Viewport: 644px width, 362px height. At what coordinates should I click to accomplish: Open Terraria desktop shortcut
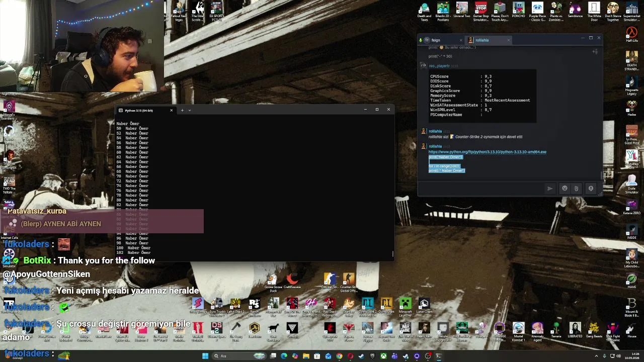[556, 330]
